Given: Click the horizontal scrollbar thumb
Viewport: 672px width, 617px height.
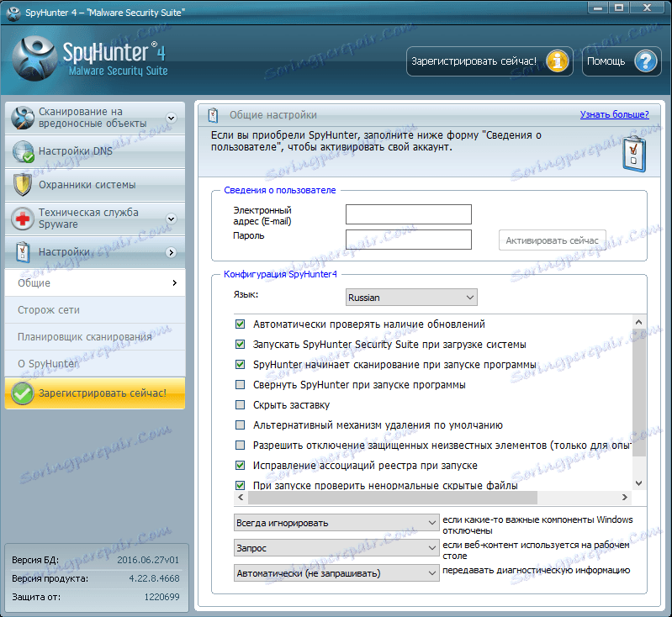Looking at the screenshot, I should click(392, 498).
